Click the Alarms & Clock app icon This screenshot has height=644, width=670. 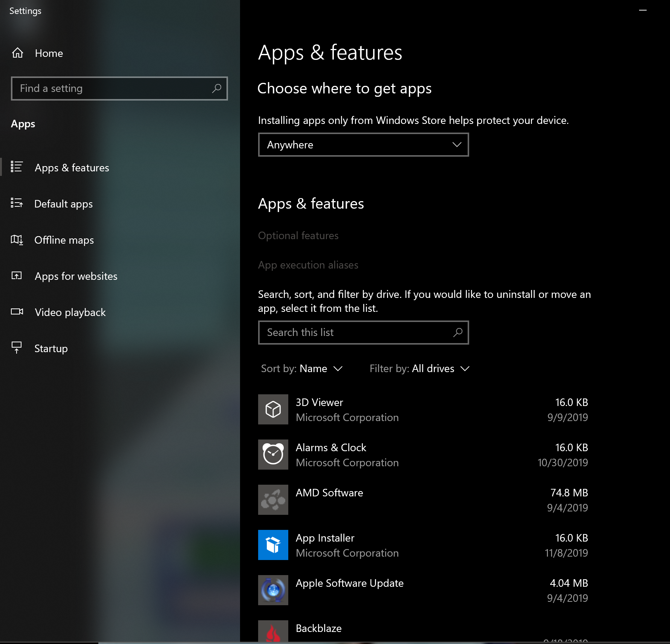coord(273,455)
